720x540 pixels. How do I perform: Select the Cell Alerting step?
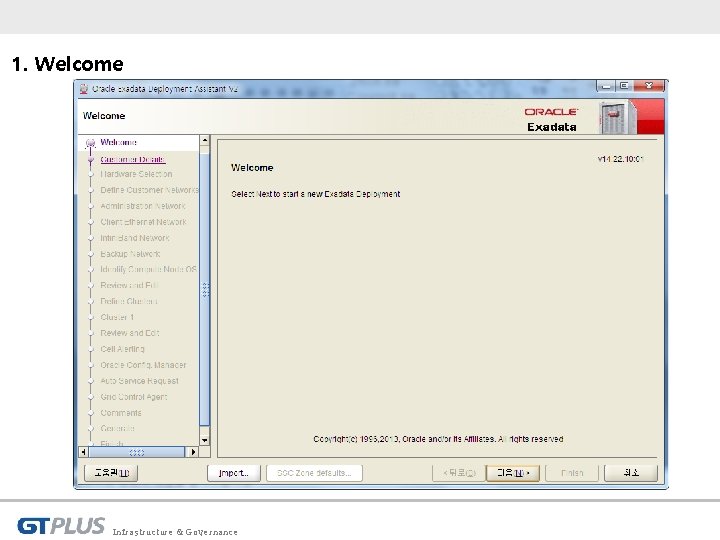(x=122, y=349)
